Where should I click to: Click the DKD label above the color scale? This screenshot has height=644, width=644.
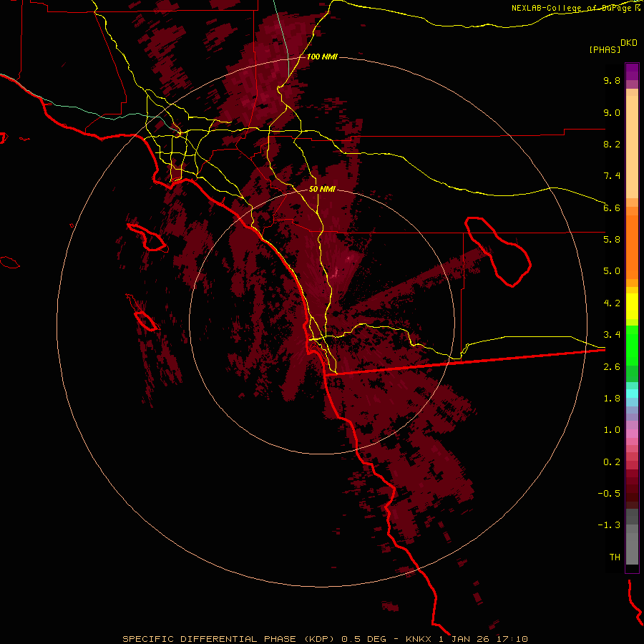tap(629, 43)
